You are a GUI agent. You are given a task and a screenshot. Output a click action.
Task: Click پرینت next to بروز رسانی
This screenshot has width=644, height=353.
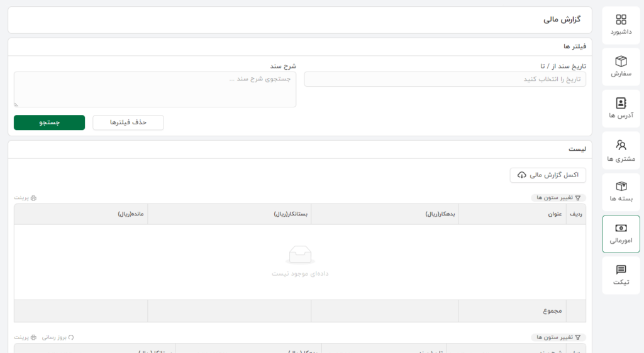[x=26, y=337]
